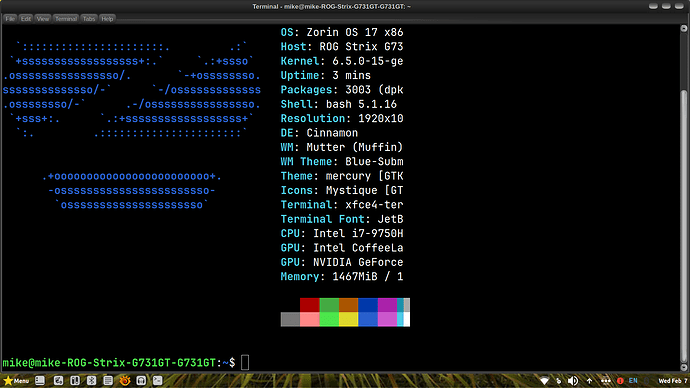Click the 'GPU: Intel CoffeeLa' line
690x388 pixels.
342,248
